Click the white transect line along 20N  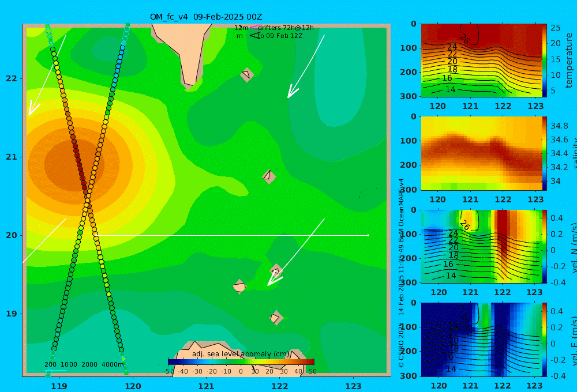coord(232,235)
